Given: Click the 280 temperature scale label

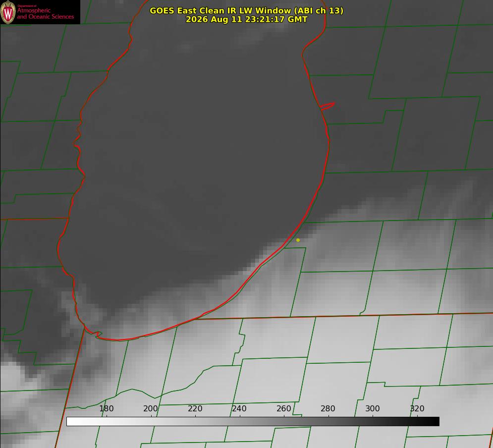Looking at the screenshot, I should [x=328, y=408].
